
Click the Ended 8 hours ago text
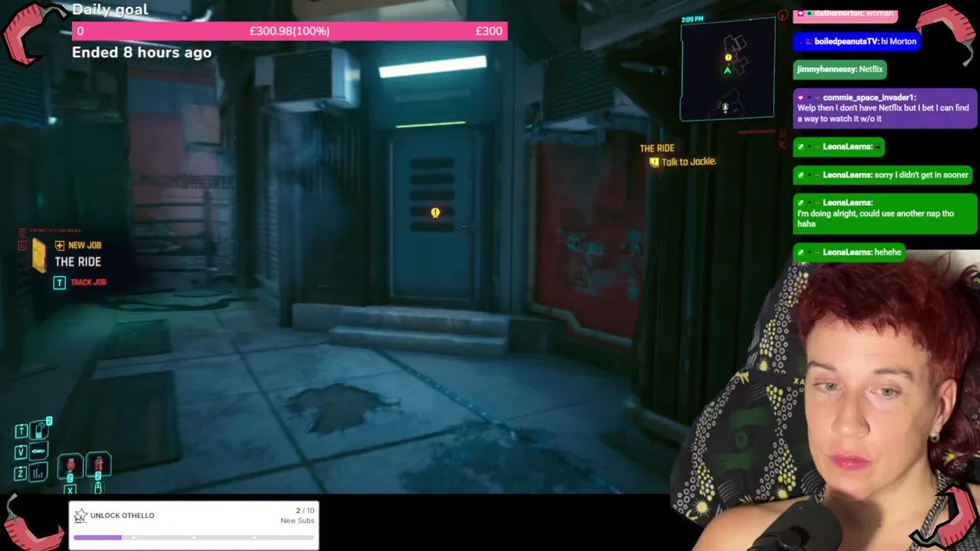click(x=142, y=53)
